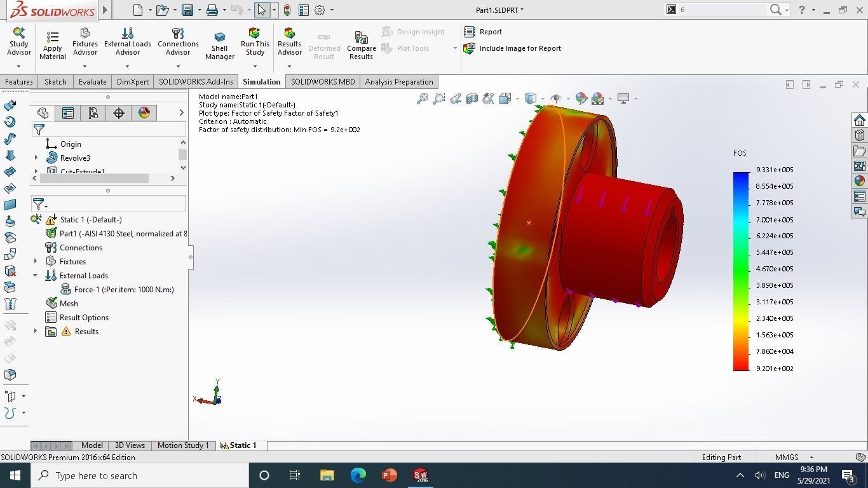868x488 pixels.
Task: Click the New document icon
Action: point(138,10)
